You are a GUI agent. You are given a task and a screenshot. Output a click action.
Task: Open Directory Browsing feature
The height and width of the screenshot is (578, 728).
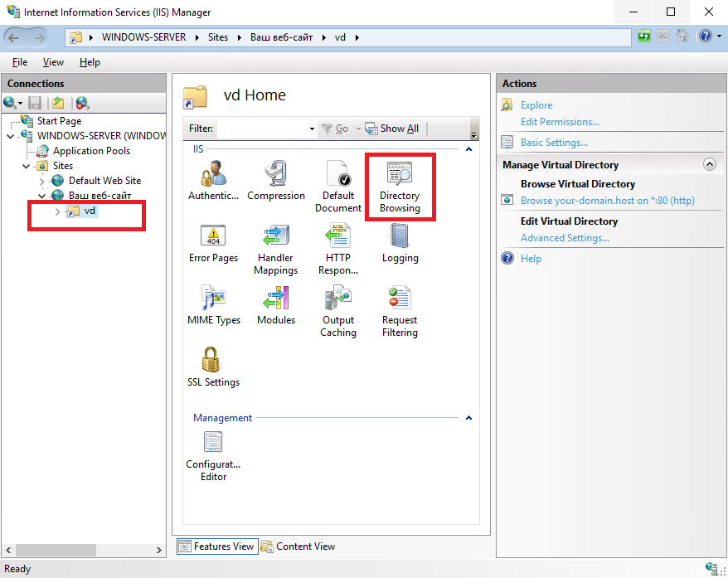[x=400, y=187]
